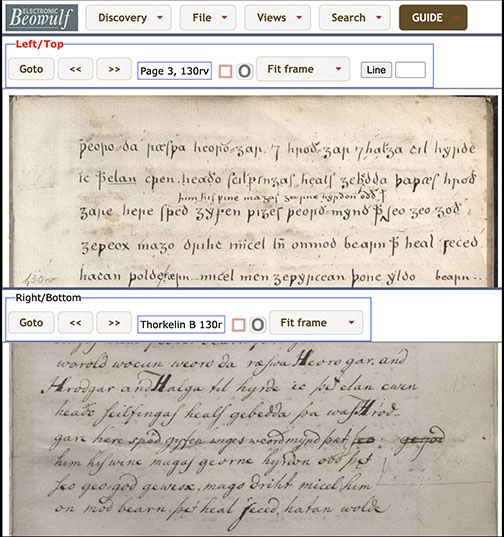Expand Fit frame dropdown in Right/Bottom panel
Screen dimensions: 504x537
[x=316, y=323]
